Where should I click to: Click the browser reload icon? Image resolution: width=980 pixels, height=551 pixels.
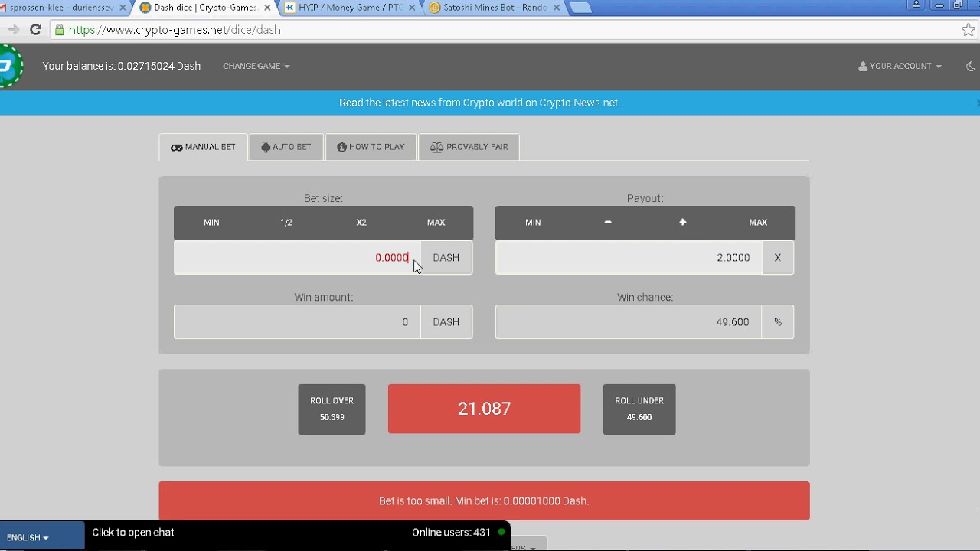click(x=35, y=30)
